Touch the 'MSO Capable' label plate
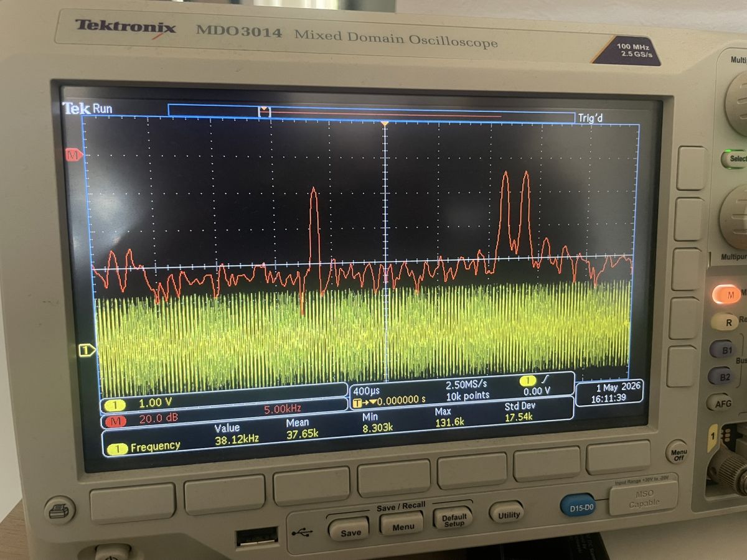The width and height of the screenshot is (747, 560). [644, 498]
